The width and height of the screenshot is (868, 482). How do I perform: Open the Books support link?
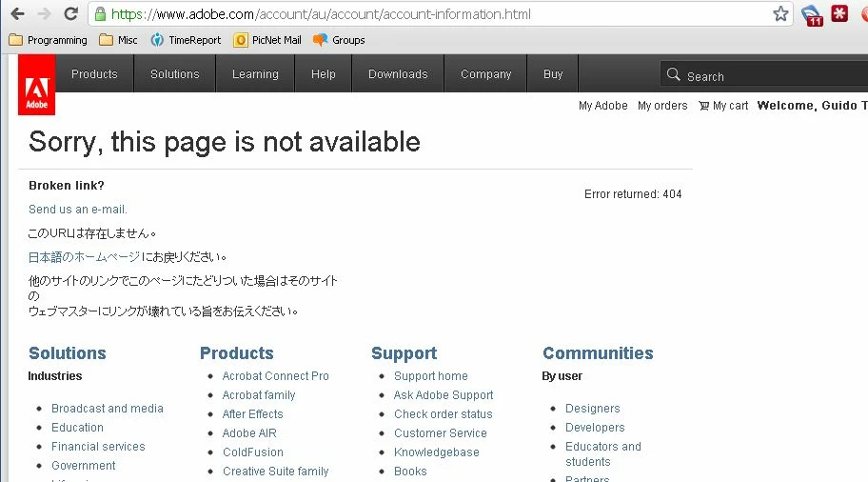point(410,471)
